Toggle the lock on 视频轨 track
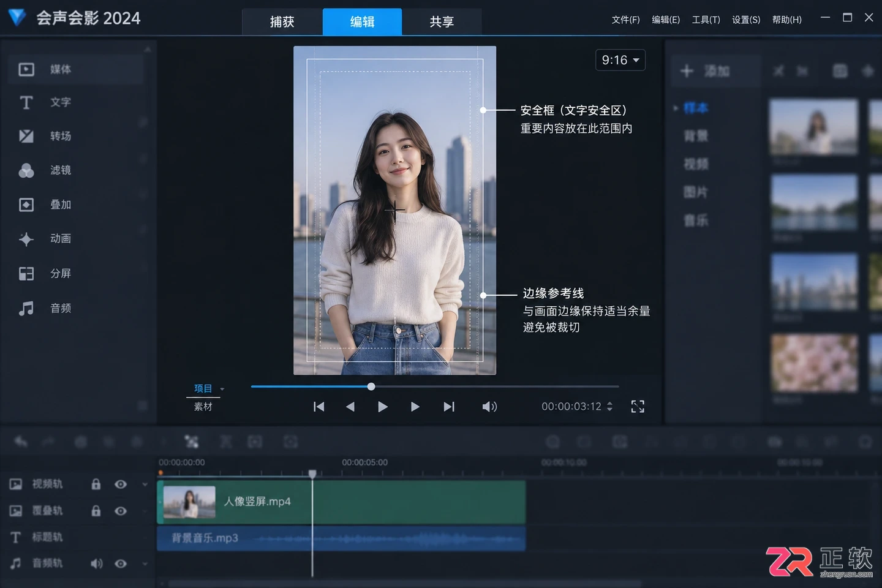 tap(96, 484)
